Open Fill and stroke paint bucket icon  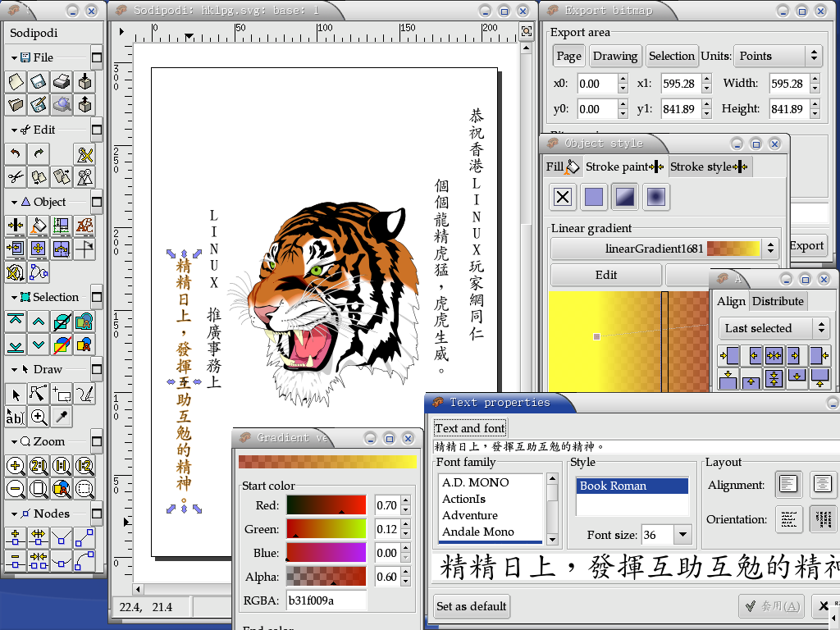[x=39, y=226]
